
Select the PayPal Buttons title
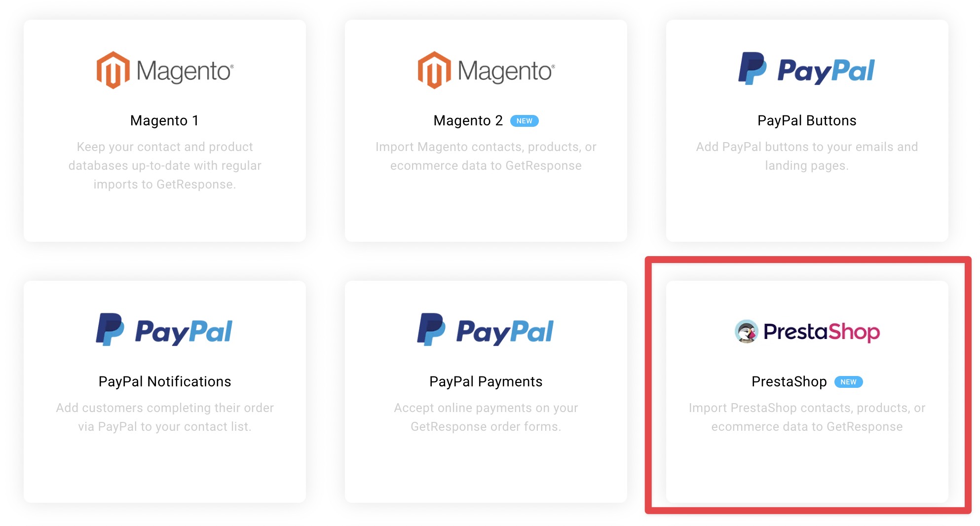coord(807,120)
